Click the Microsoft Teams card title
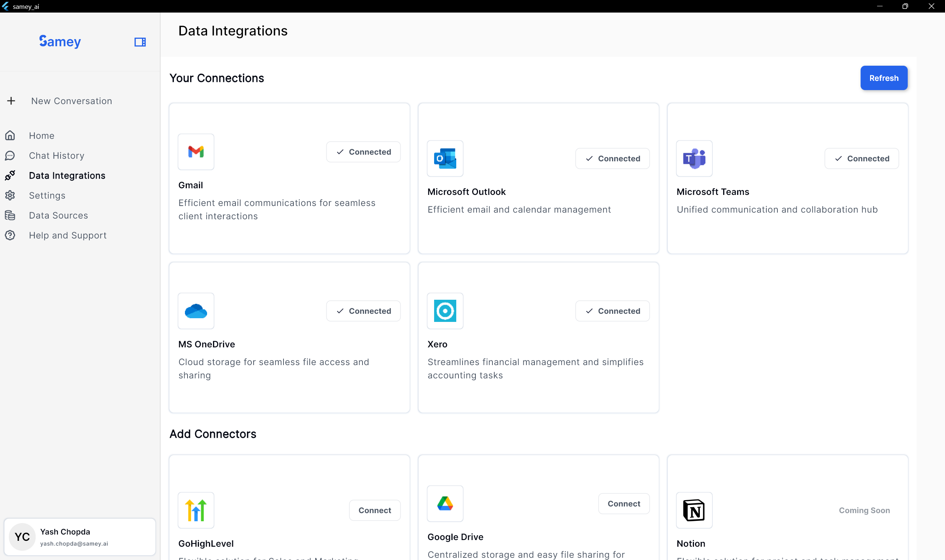 712,192
